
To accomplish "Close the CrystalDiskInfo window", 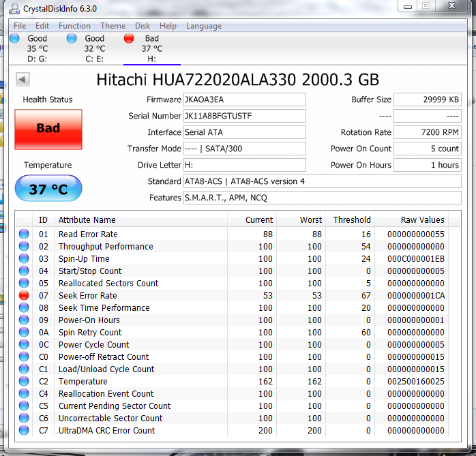I will click(x=451, y=5).
